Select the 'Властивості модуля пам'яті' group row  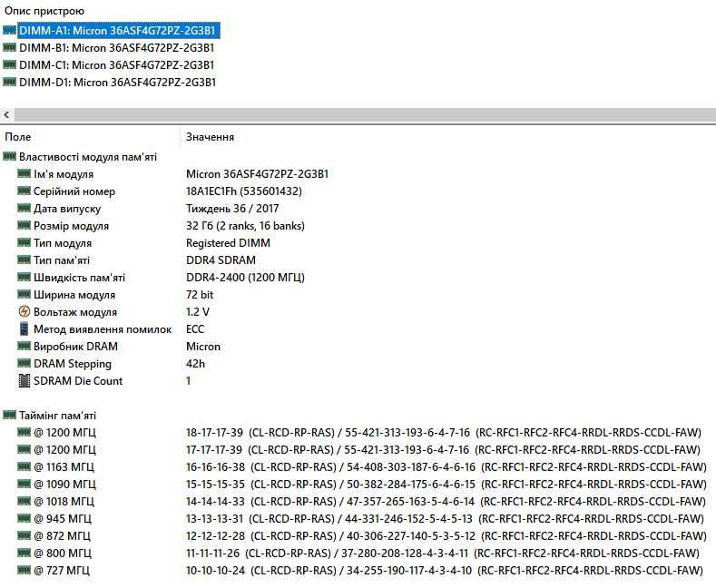[88, 157]
